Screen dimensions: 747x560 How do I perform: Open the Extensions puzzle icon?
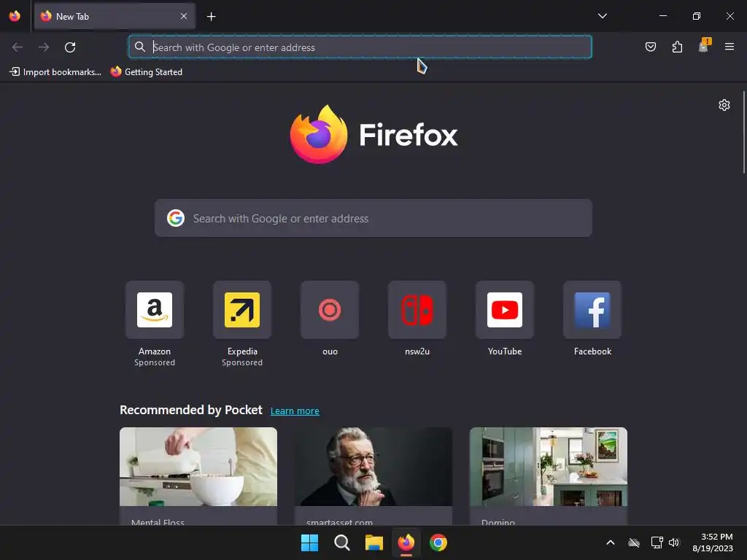677,47
